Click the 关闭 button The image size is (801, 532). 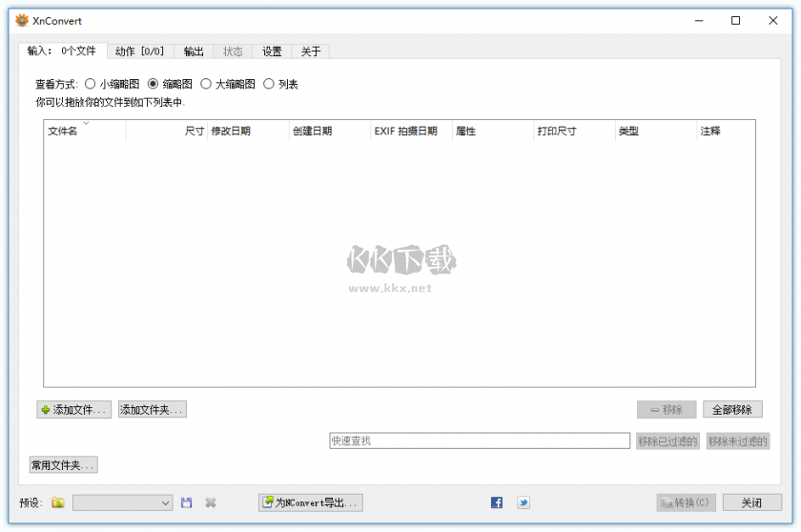click(752, 502)
